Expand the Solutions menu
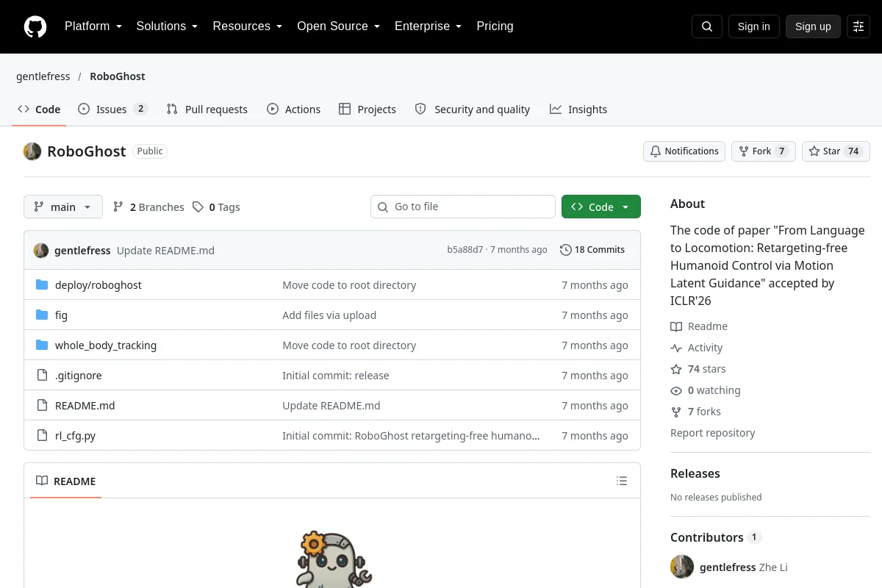The width and height of the screenshot is (882, 588). coord(167,26)
